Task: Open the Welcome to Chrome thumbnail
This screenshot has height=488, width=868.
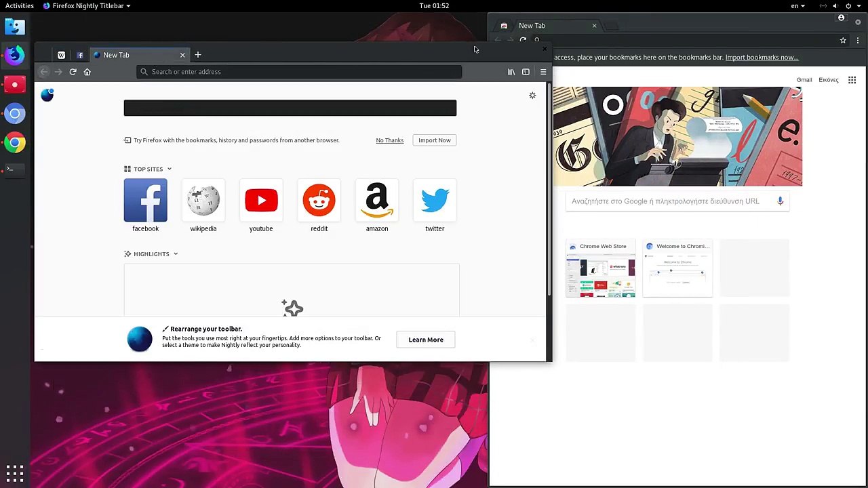Action: click(677, 268)
